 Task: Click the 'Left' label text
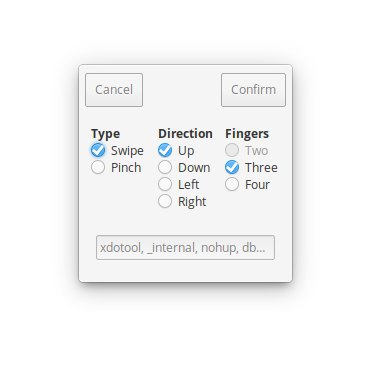click(x=188, y=185)
